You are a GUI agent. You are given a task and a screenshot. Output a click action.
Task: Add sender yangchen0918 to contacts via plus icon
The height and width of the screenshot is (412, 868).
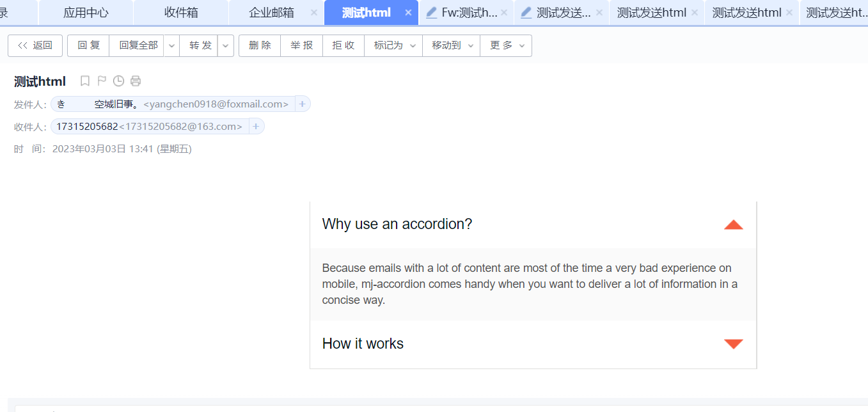pyautogui.click(x=301, y=103)
